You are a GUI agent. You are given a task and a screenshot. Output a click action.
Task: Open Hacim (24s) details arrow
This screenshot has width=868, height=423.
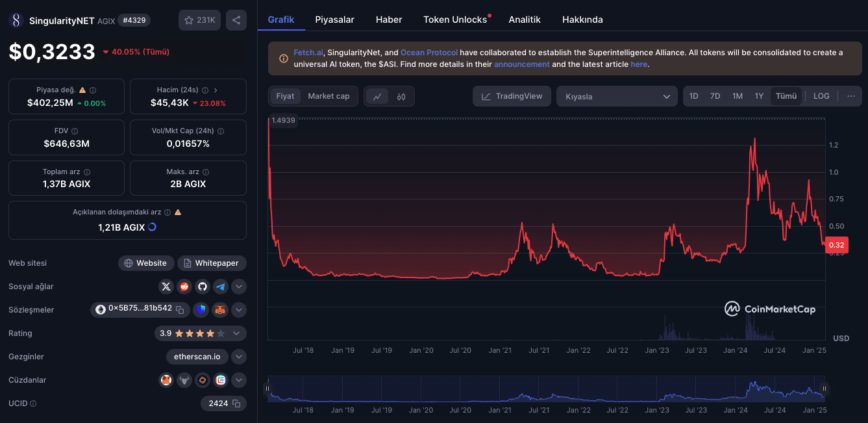pos(216,90)
